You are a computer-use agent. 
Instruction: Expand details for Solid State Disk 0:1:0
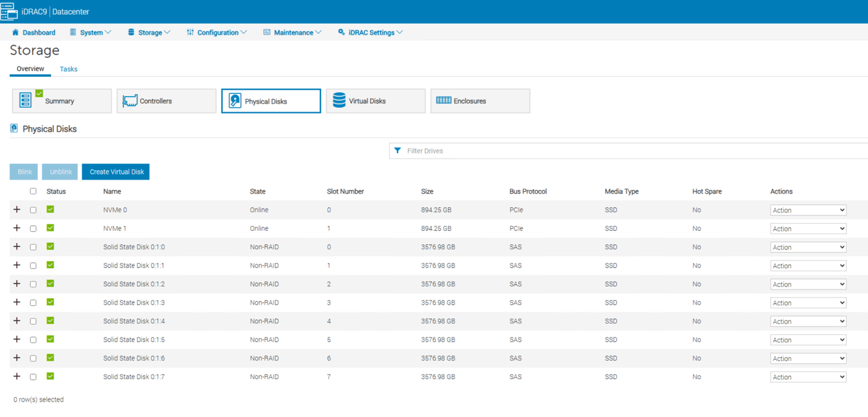tap(17, 247)
